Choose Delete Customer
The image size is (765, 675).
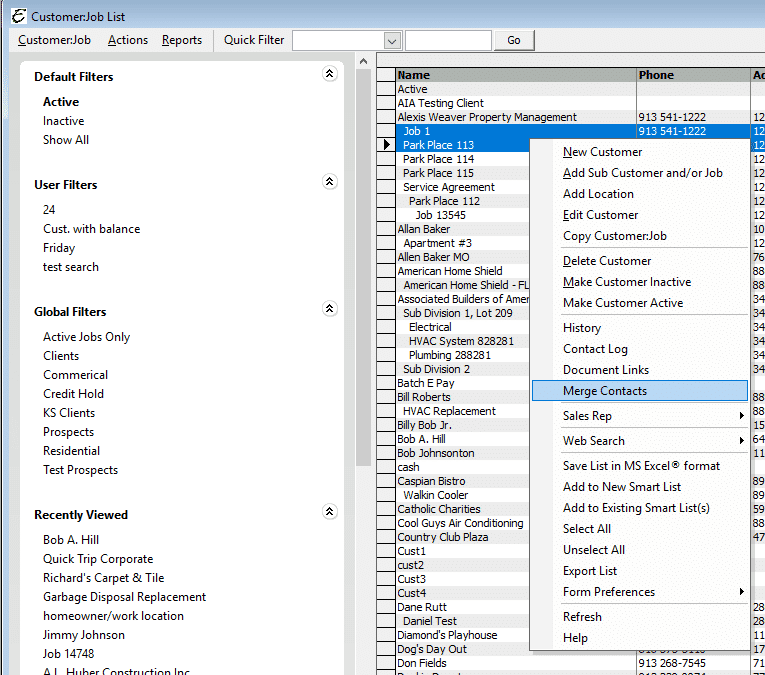click(607, 261)
